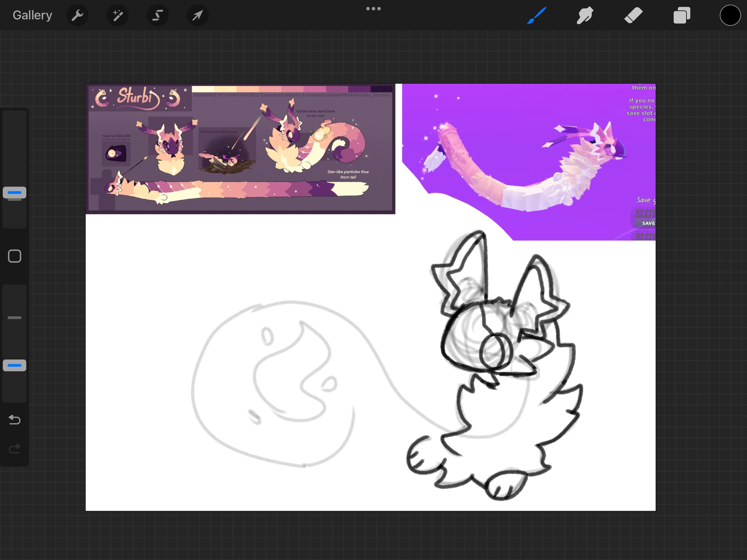Activate the Eraser tool
This screenshot has height=560, width=747.
pyautogui.click(x=634, y=15)
